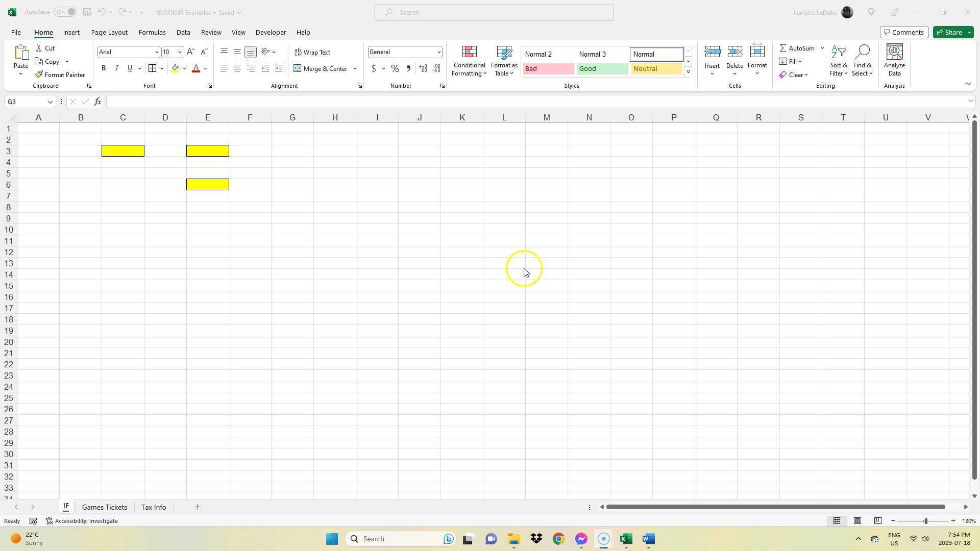The height and width of the screenshot is (551, 980).
Task: Switch to the Formulas ribbon tab
Action: pos(152,32)
